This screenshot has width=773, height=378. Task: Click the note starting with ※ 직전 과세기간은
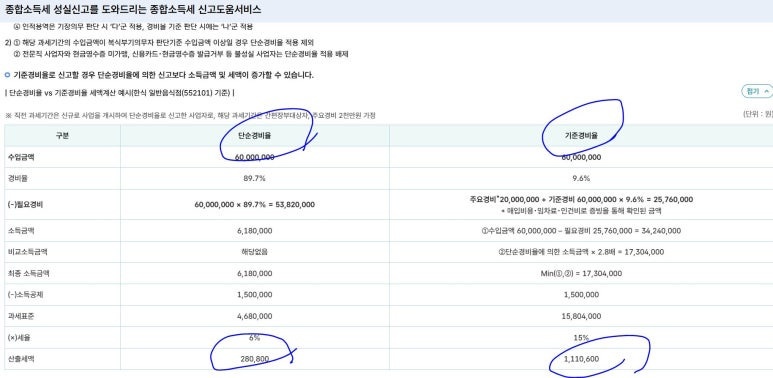coord(190,115)
